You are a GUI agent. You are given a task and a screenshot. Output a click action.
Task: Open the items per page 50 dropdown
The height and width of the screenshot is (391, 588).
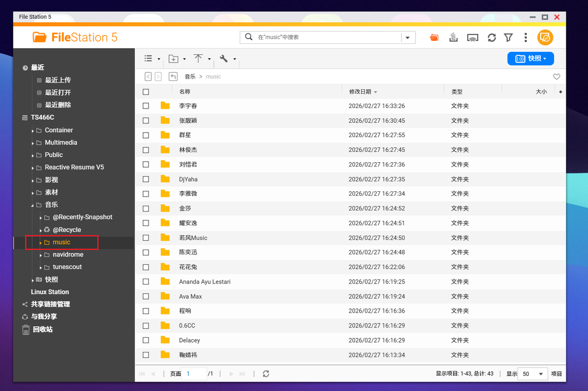(x=532, y=374)
